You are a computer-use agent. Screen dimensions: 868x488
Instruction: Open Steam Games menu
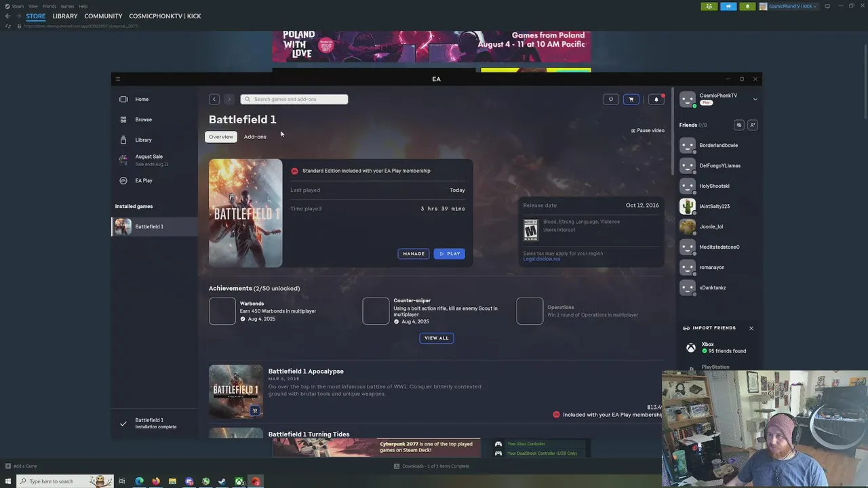pos(67,6)
